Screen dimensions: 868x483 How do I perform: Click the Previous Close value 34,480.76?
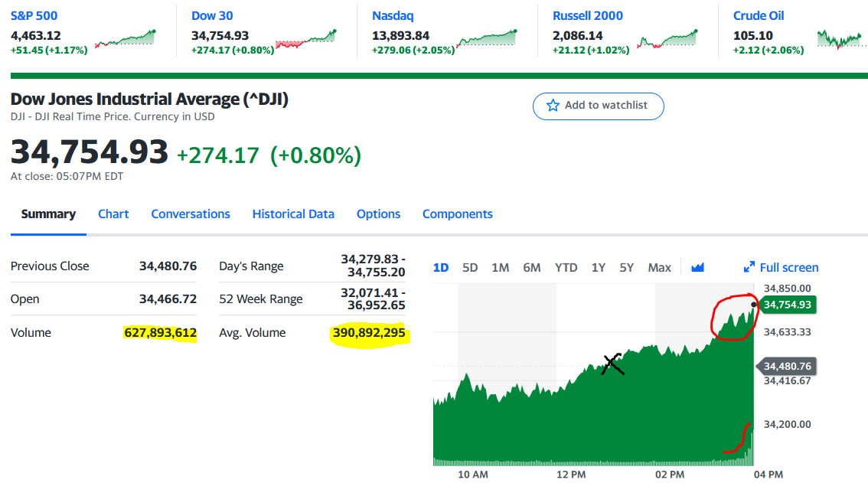click(168, 266)
